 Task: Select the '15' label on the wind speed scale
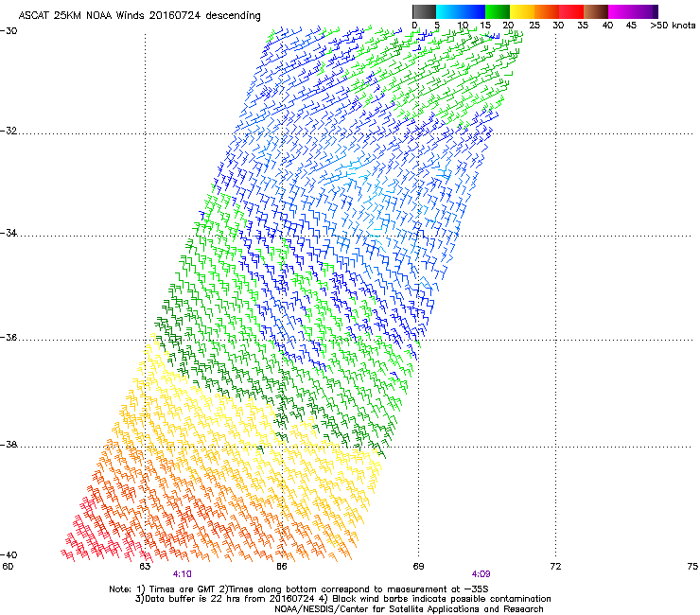click(485, 26)
